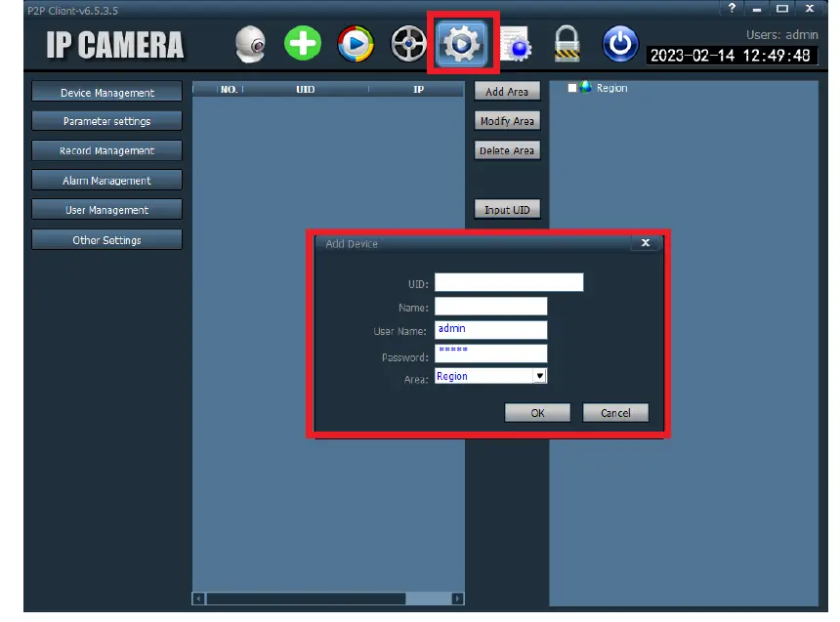Click the system configuration document icon
Screen dimensions: 840x622
pyautogui.click(x=515, y=43)
